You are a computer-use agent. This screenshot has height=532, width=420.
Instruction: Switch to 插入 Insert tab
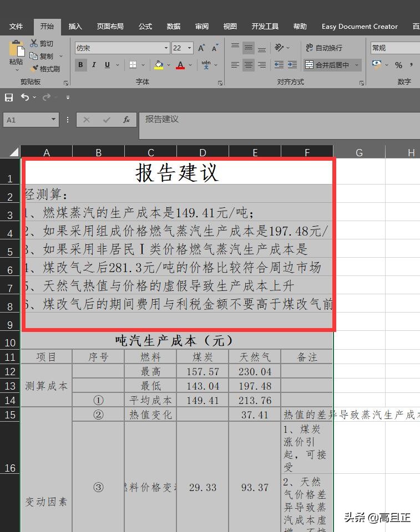tap(75, 27)
